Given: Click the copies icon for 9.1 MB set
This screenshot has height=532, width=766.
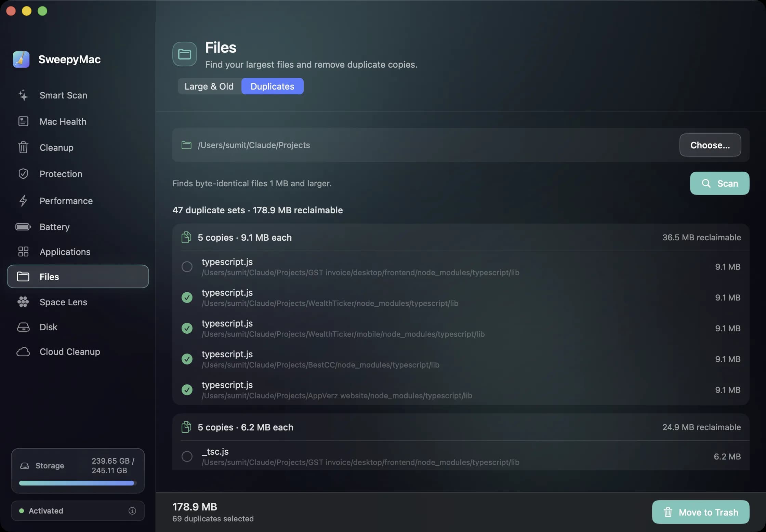Looking at the screenshot, I should [186, 237].
